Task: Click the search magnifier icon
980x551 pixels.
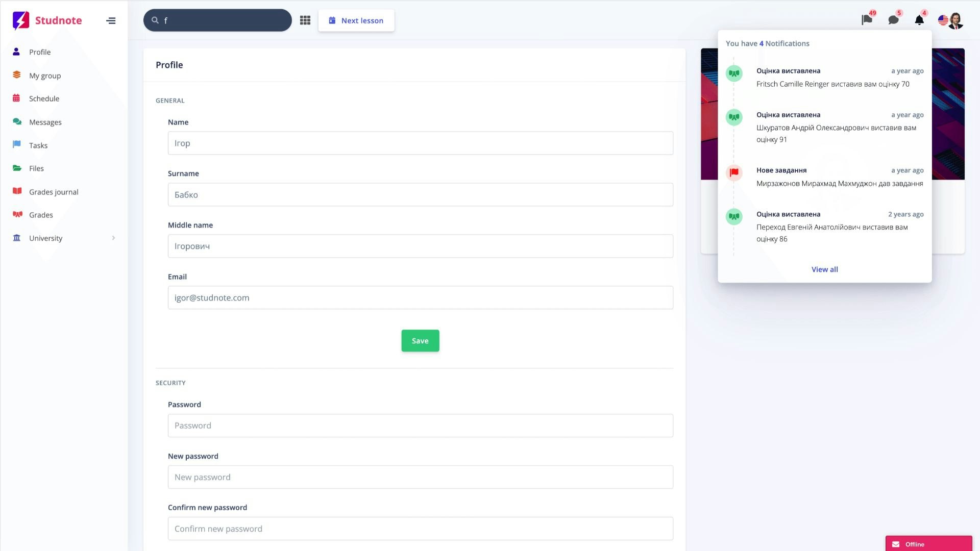Action: [x=155, y=20]
